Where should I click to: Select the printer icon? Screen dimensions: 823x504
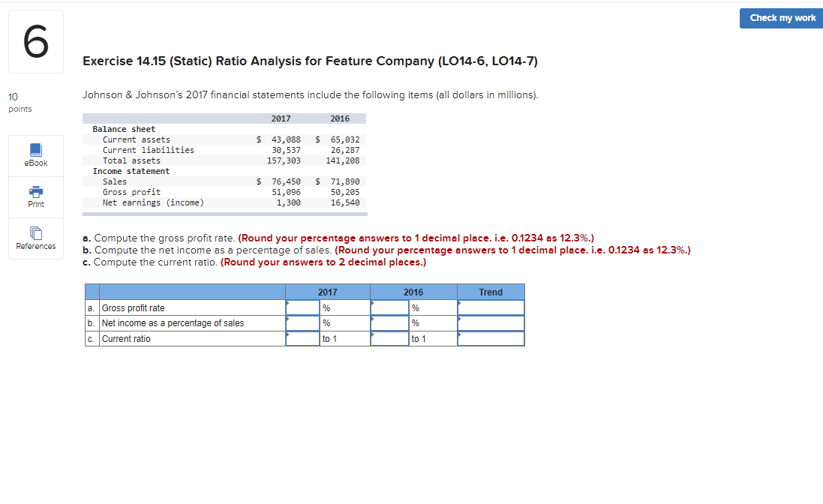[35, 192]
